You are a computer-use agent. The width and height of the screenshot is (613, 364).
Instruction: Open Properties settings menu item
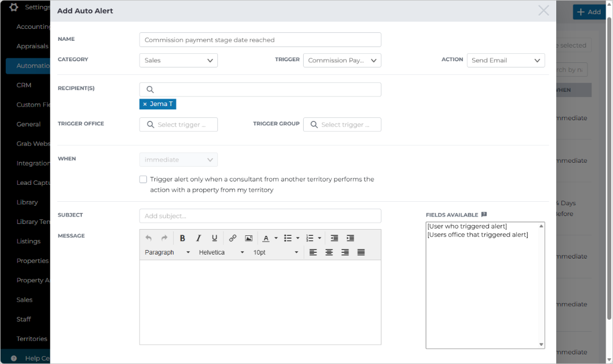click(x=32, y=261)
